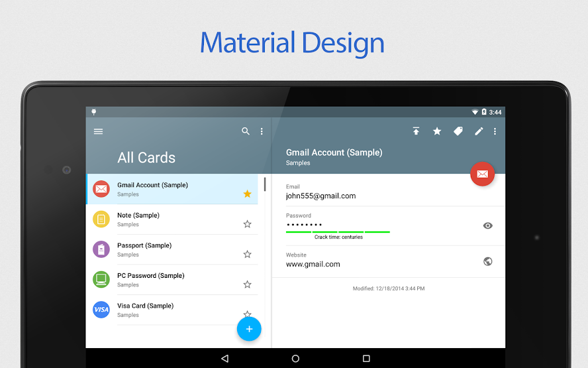Screen dimensions: 588x368
Task: Click the battery status icon
Action: [484, 112]
